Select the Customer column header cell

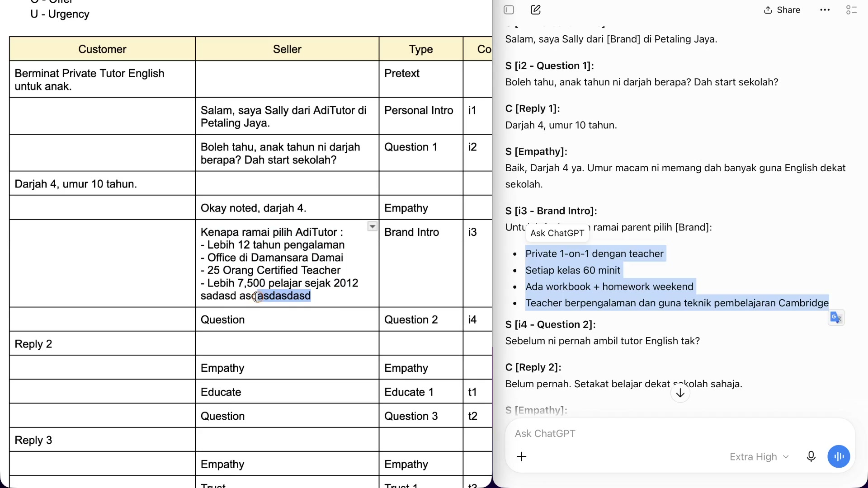[102, 49]
